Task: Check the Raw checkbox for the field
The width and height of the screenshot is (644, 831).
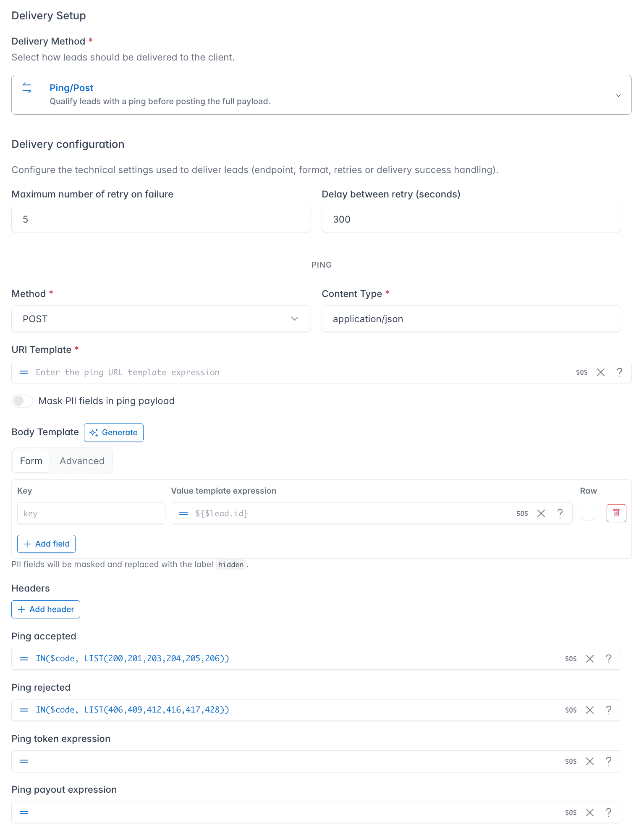Action: (589, 513)
